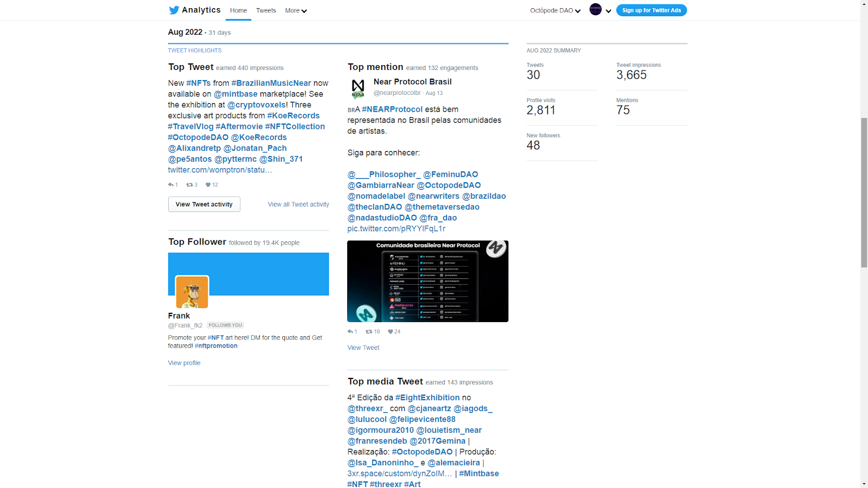Open @louietism_near mention link

pos(449,430)
